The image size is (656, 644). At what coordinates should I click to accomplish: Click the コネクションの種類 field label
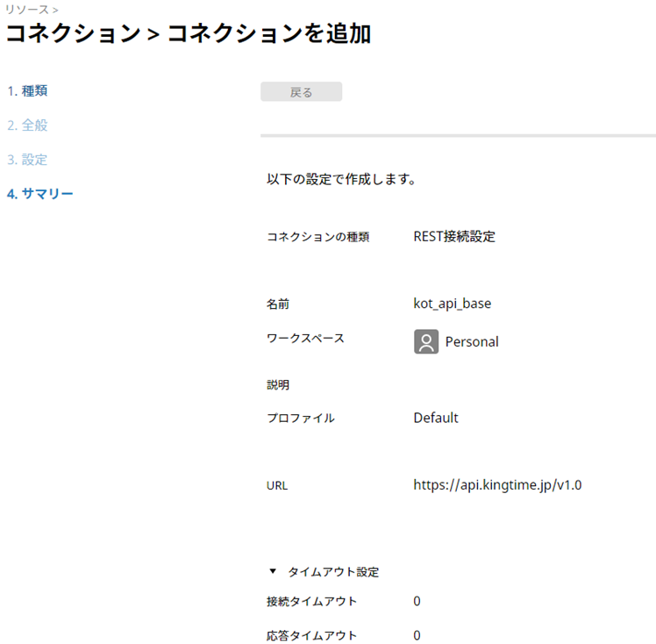pyautogui.click(x=317, y=237)
